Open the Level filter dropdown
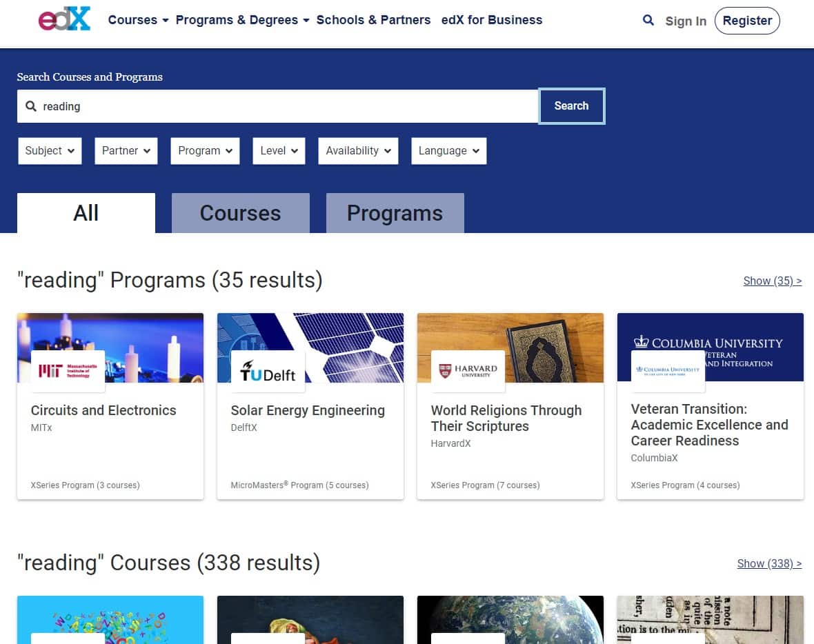The width and height of the screenshot is (814, 644). pos(279,150)
